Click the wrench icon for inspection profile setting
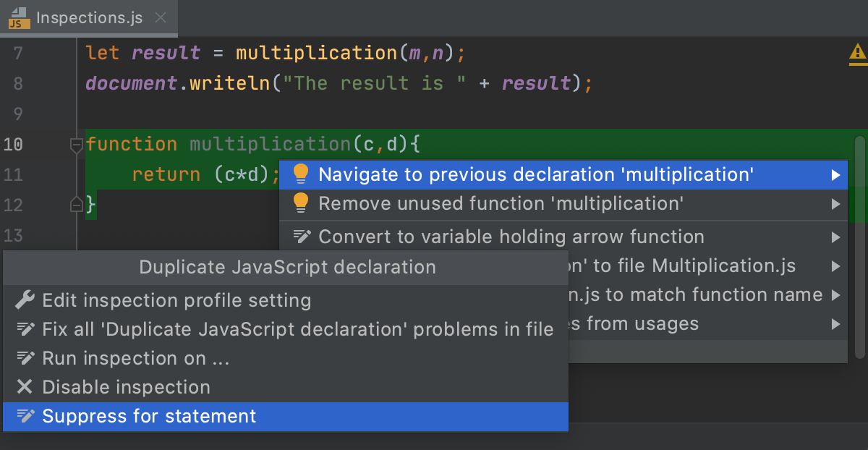The image size is (868, 450). (25, 300)
